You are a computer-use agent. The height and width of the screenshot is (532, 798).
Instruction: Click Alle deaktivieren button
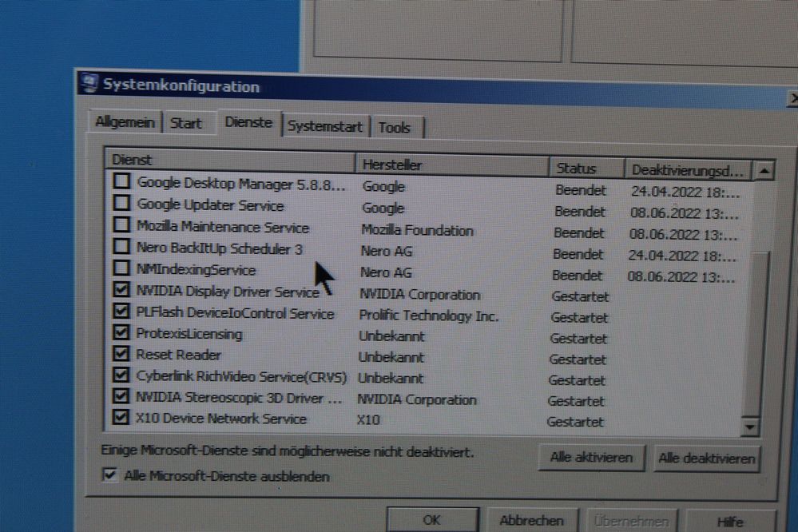[706, 459]
